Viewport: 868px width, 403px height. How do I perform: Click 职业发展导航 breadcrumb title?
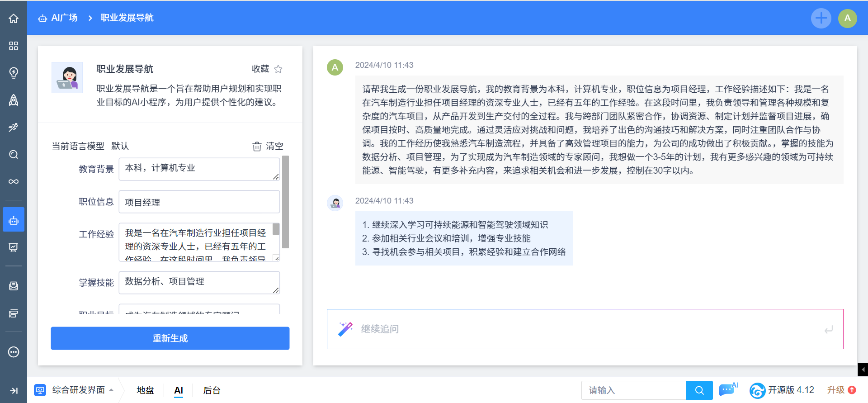click(127, 18)
